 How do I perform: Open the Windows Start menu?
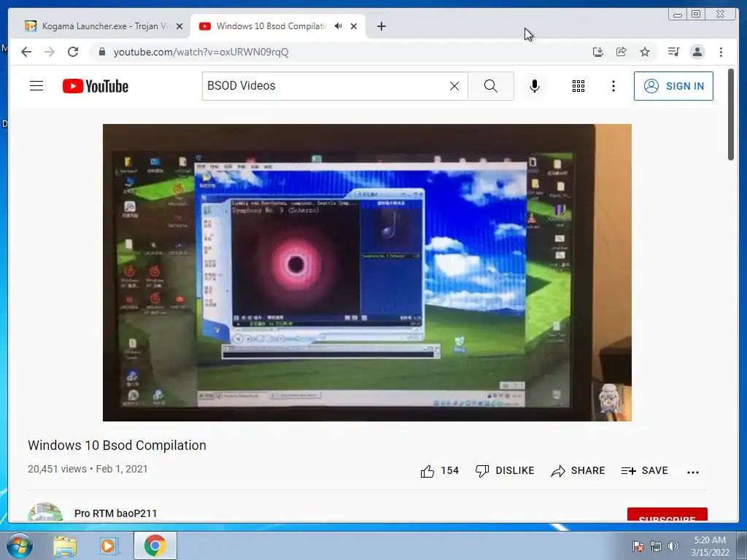[20, 545]
